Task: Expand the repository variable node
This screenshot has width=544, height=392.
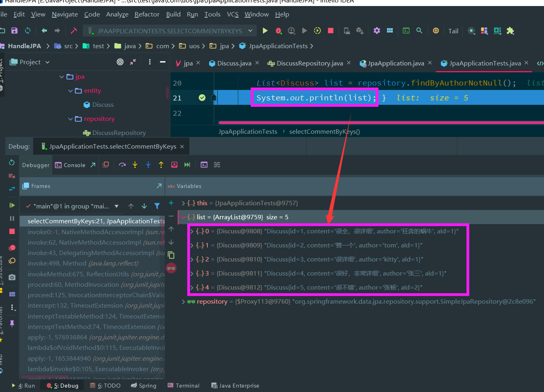Action: 183,302
